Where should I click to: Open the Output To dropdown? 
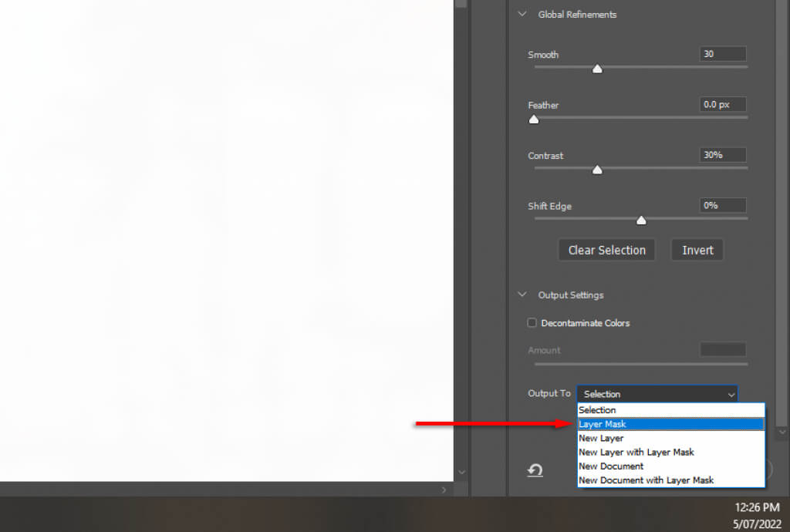click(731, 394)
